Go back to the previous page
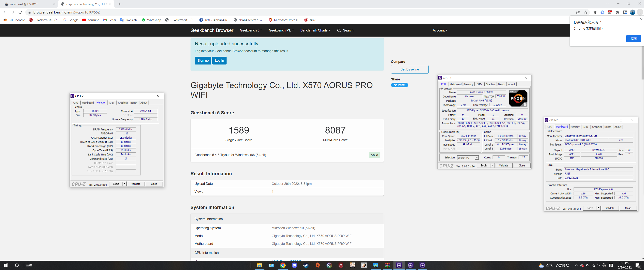Screen dimensions: 644x270 [x=5, y=12]
